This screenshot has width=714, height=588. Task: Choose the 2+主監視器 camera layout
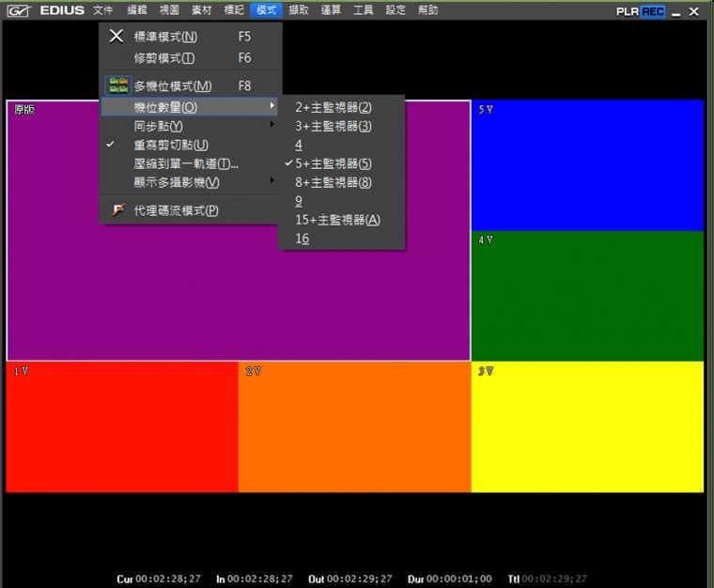334,107
